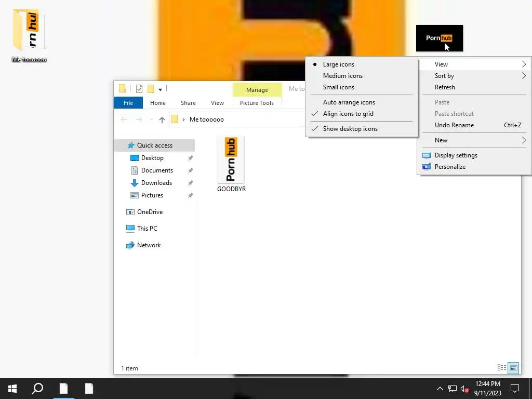Open the Picture Tools tab
Screen dimensions: 532x399
pos(257,103)
